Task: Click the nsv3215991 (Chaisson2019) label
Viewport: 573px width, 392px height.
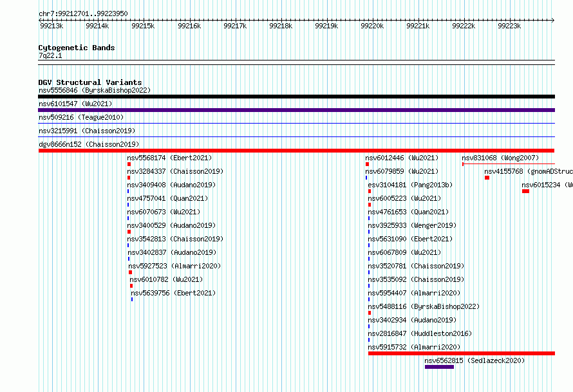Action: (87, 131)
